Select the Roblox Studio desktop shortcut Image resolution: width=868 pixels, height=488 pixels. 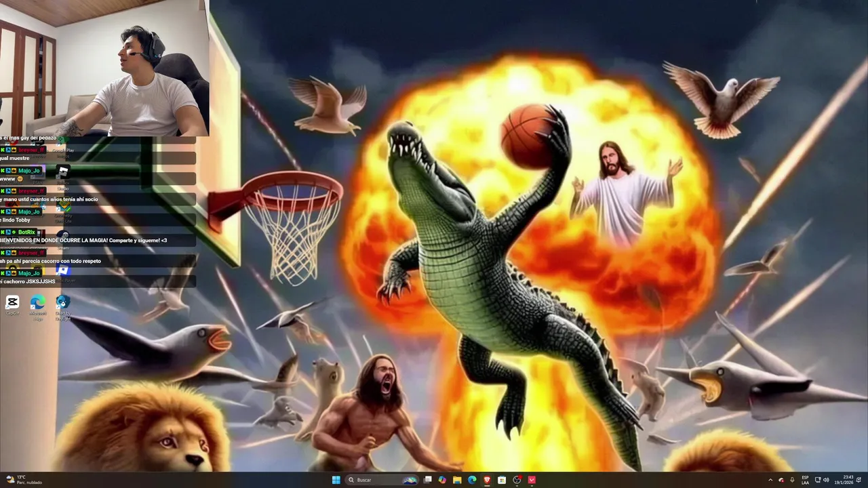[63, 178]
